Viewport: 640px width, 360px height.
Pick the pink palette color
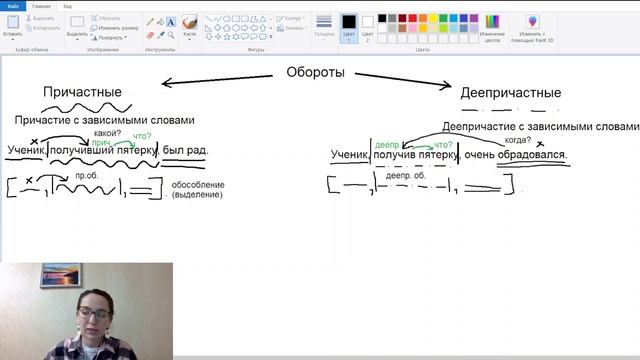pyautogui.click(x=413, y=28)
